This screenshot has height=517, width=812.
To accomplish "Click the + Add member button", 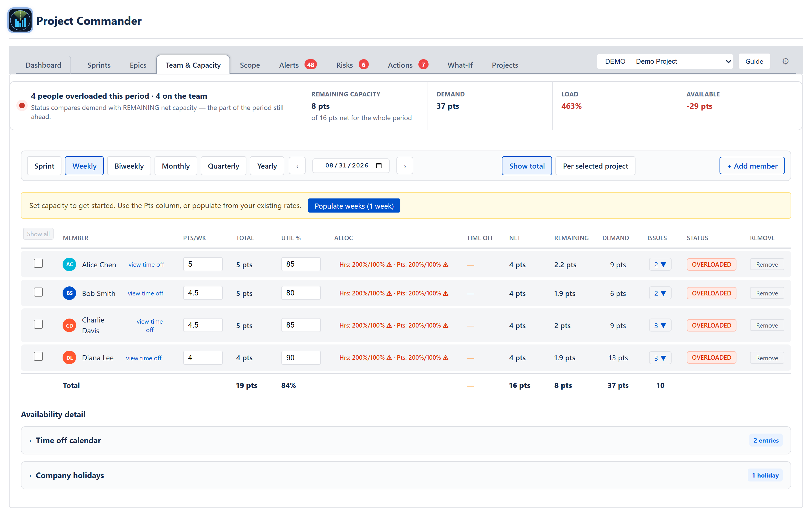I will click(x=752, y=166).
